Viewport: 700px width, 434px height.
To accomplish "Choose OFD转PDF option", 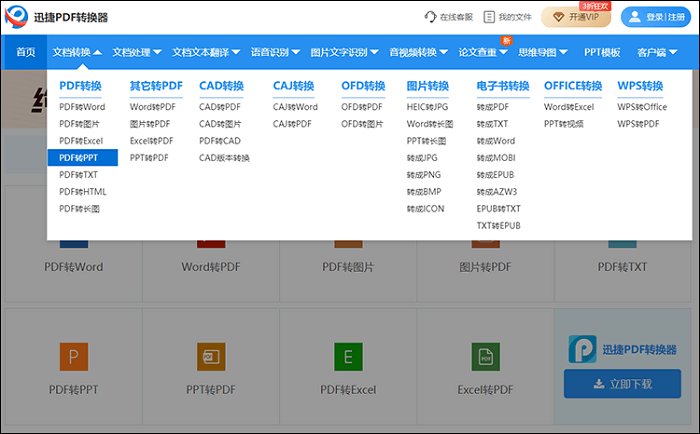I will point(362,107).
